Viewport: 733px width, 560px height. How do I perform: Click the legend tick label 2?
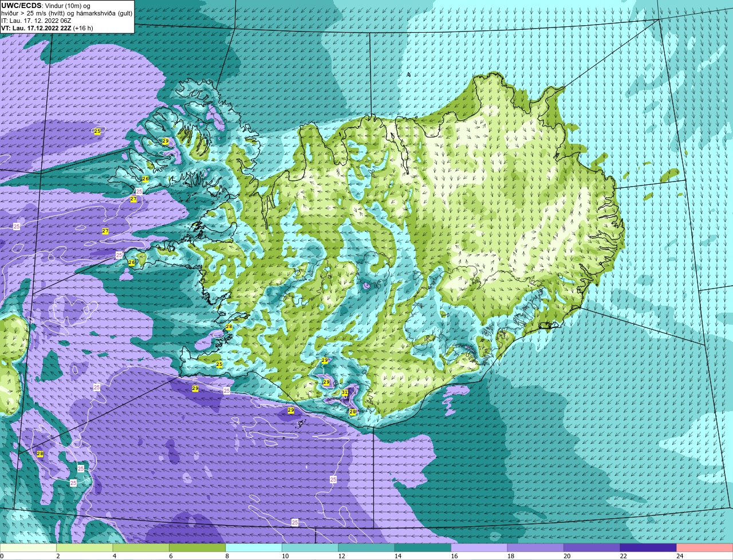[x=57, y=555]
